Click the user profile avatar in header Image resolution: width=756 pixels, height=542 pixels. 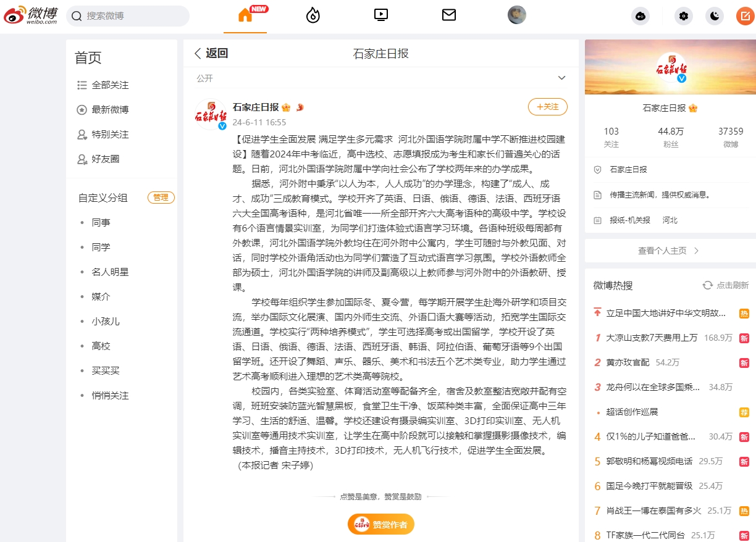(x=517, y=15)
